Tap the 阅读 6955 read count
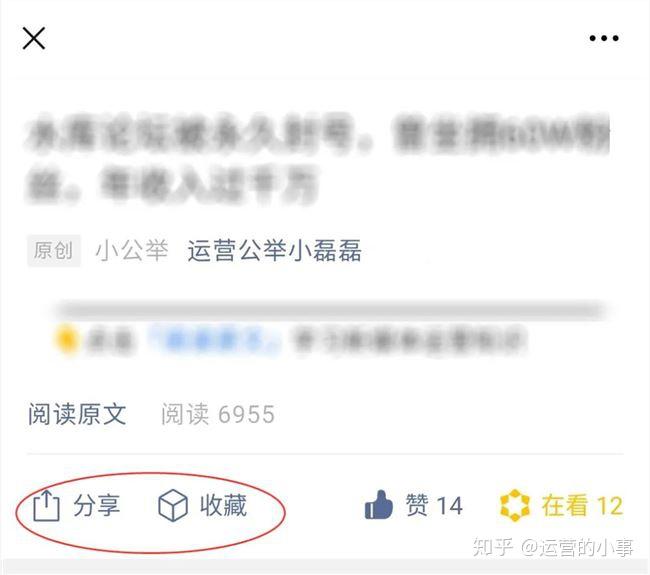The image size is (650, 575). (x=218, y=414)
